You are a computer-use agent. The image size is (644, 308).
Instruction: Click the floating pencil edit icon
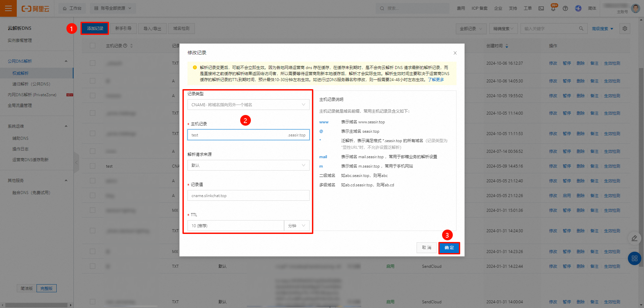(634, 238)
